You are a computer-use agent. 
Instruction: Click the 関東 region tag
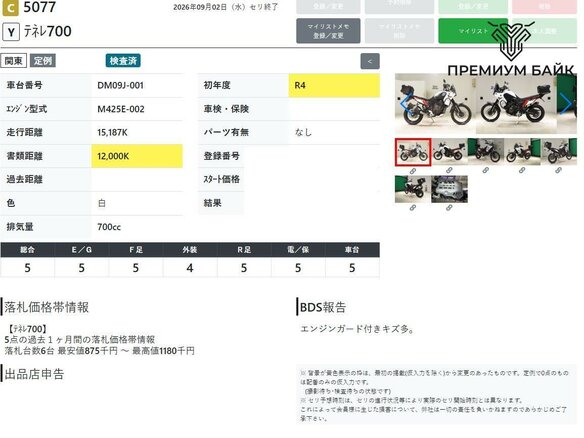pos(14,61)
